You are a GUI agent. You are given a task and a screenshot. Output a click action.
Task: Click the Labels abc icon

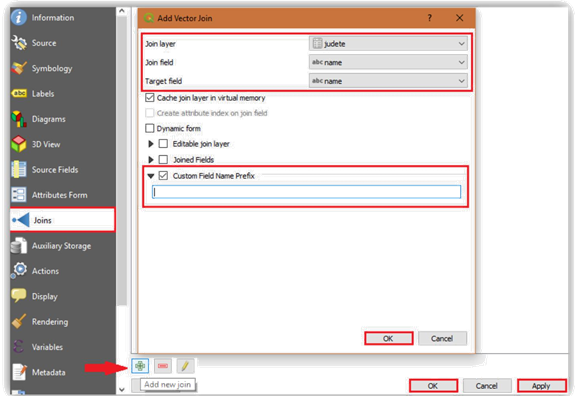tap(19, 93)
